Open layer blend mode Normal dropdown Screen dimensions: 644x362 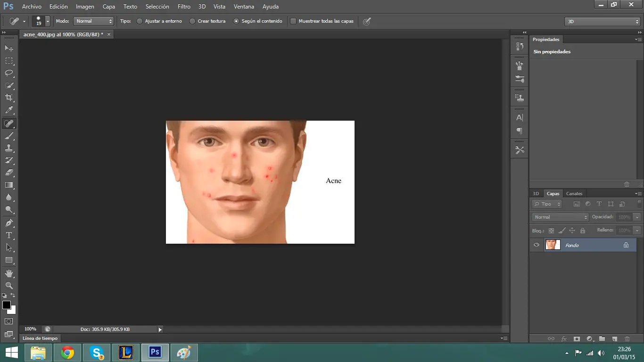coord(560,217)
